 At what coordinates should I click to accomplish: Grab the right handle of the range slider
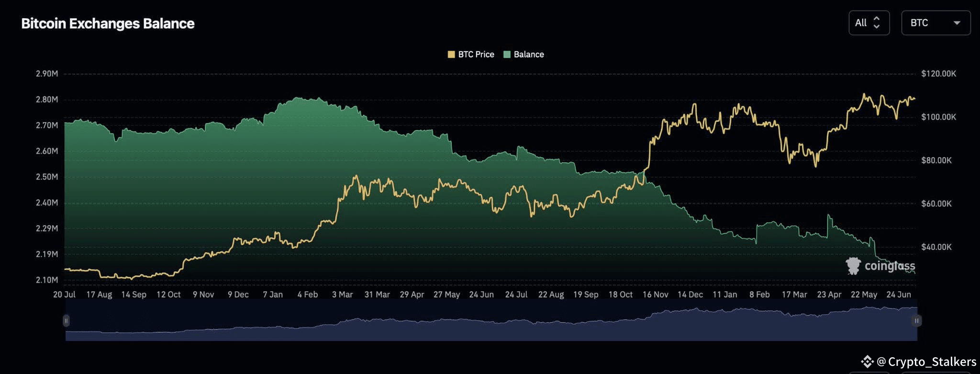coord(916,320)
